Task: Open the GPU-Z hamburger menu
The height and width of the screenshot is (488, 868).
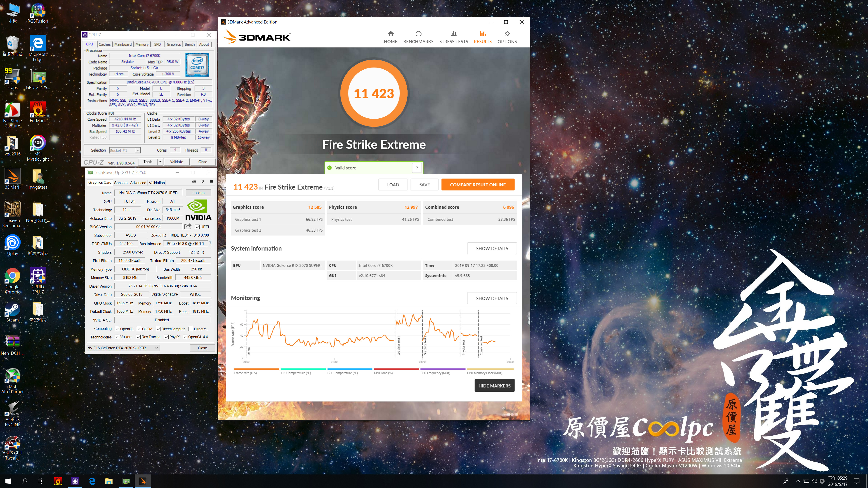Action: [x=212, y=181]
